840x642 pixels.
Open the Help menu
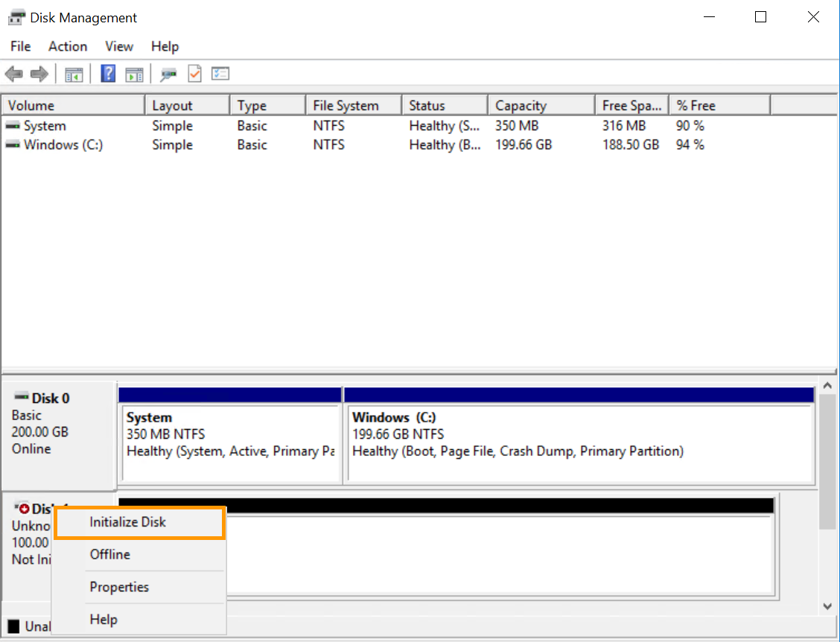tap(165, 46)
